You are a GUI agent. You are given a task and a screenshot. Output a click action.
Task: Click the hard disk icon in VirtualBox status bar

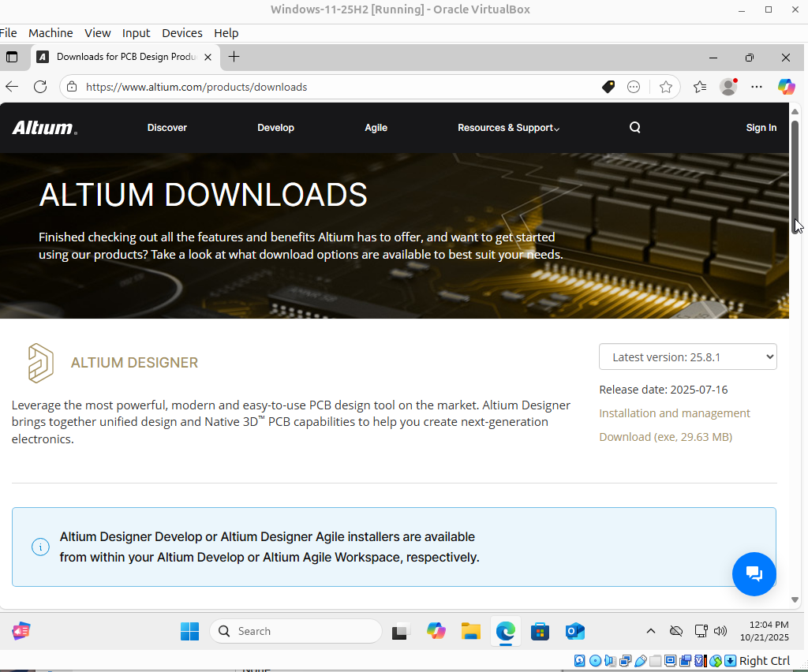pos(579,660)
